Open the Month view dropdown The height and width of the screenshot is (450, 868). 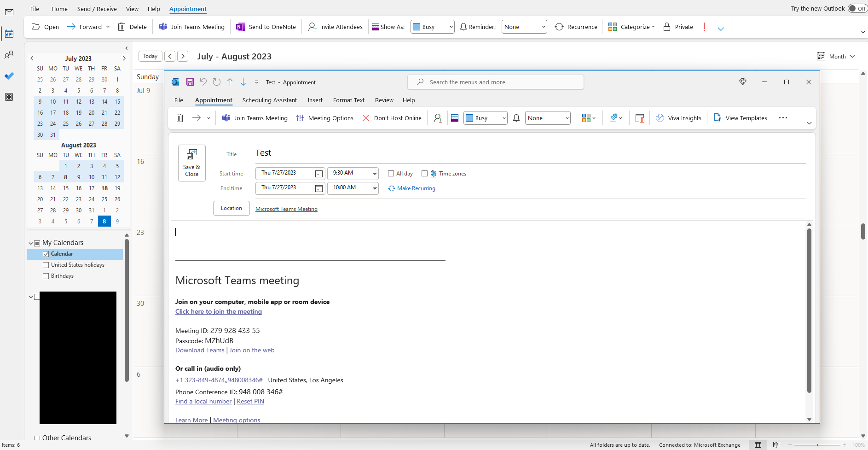click(x=836, y=56)
